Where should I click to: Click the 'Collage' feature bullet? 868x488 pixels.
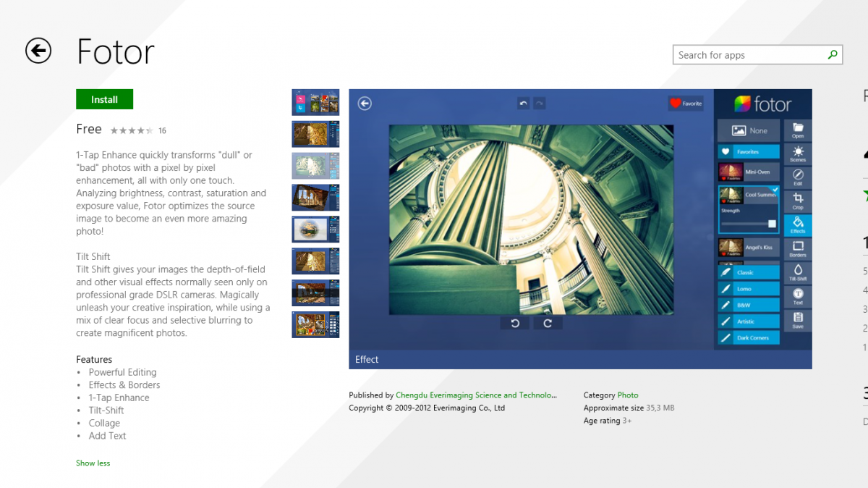point(105,423)
